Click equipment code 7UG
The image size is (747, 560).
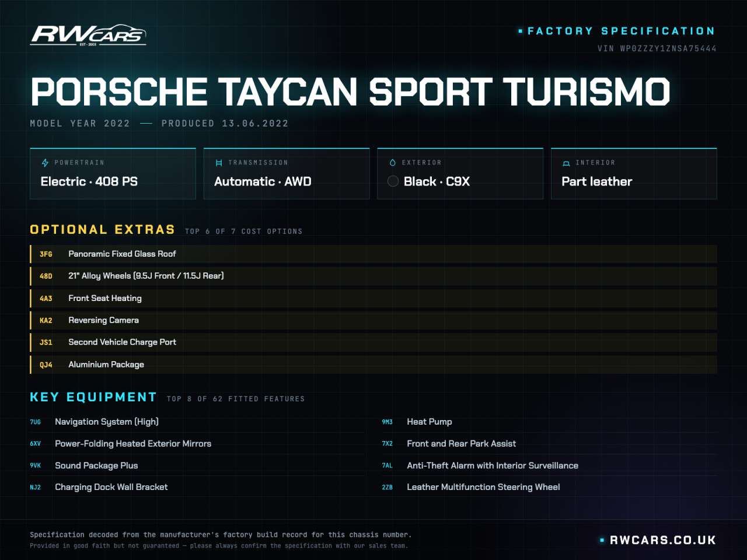click(x=36, y=422)
